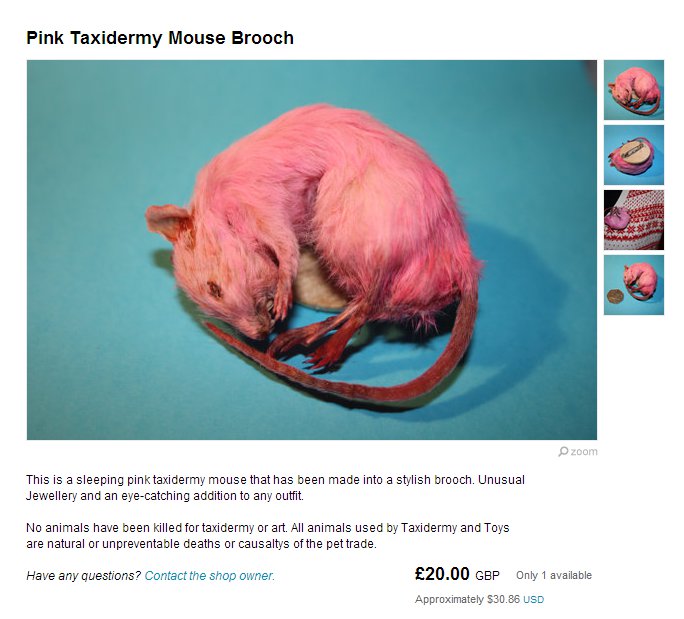Open thumbnail with mouse beside coin
The image size is (684, 619).
pyautogui.click(x=634, y=285)
